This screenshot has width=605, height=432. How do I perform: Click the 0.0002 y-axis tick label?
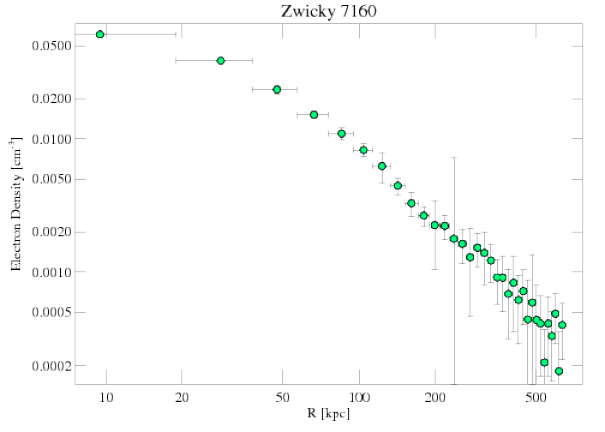click(52, 366)
